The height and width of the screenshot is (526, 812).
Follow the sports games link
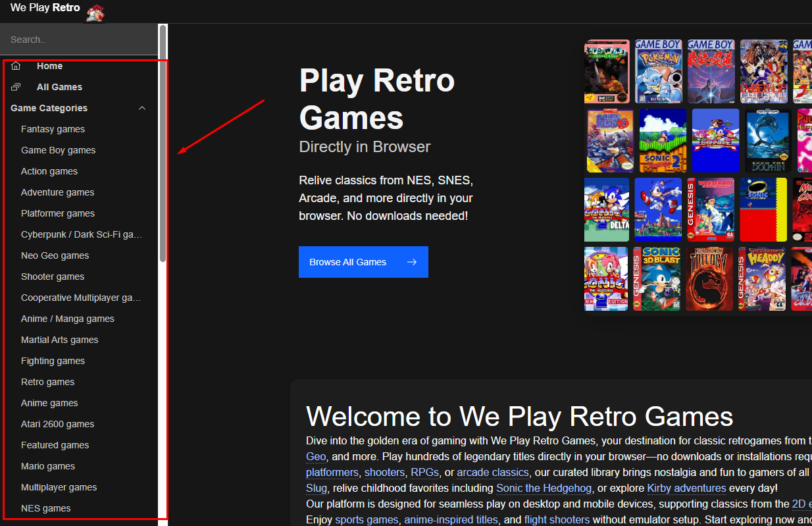click(x=367, y=520)
